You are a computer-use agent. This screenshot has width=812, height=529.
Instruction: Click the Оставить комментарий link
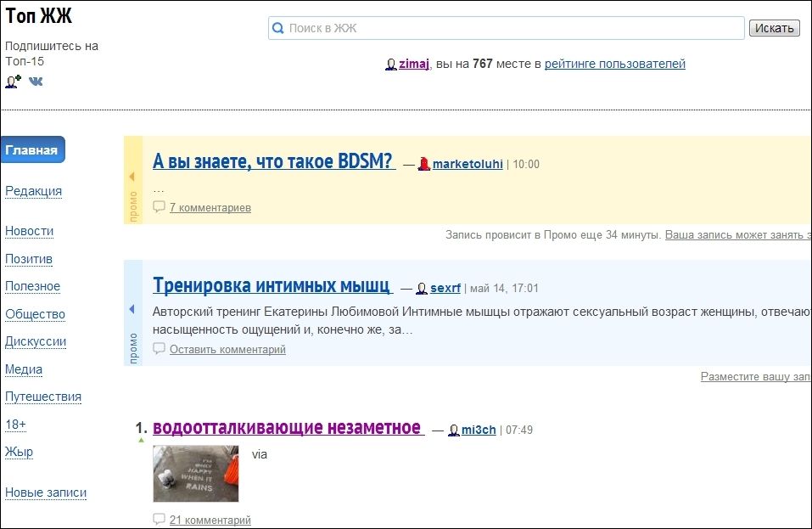228,350
